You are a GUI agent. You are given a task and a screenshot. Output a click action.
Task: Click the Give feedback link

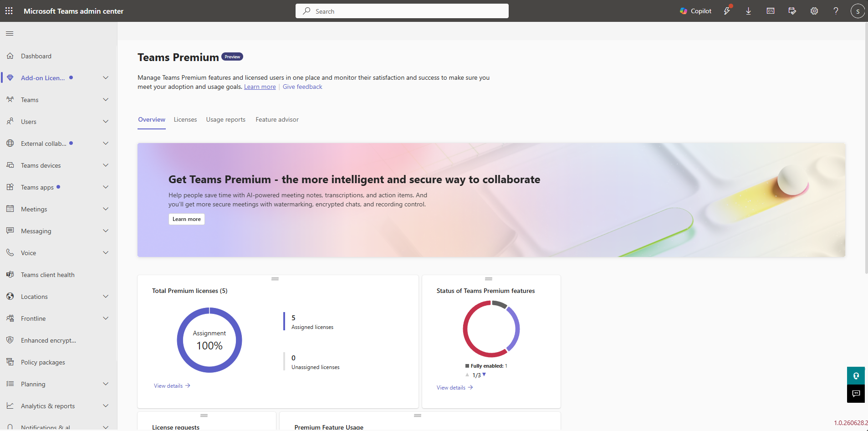coord(302,87)
